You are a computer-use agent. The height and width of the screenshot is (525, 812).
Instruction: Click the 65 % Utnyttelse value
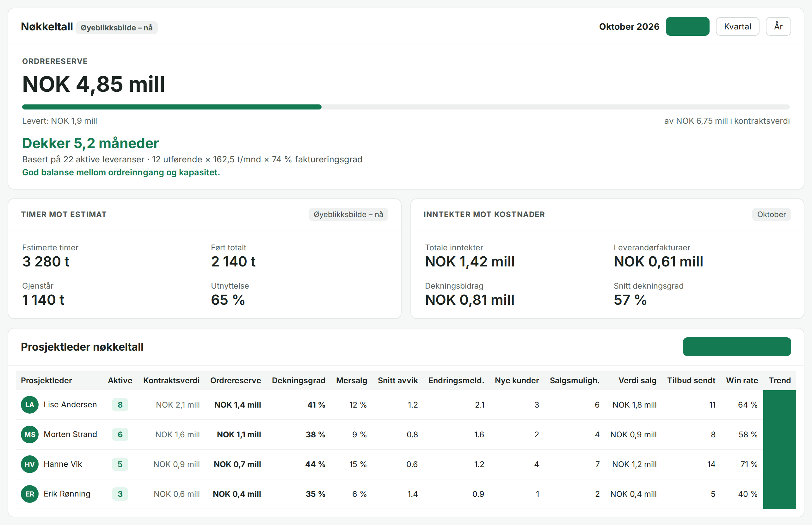[x=228, y=300]
